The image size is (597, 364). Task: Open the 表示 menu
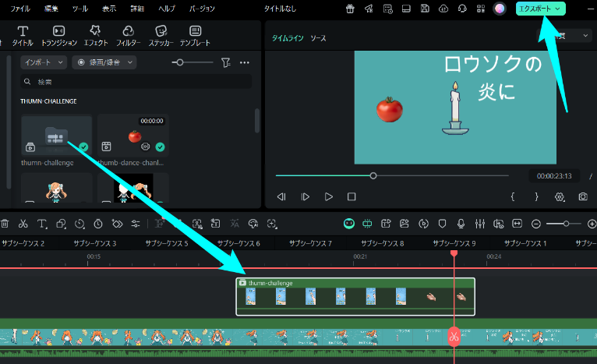pyautogui.click(x=109, y=9)
